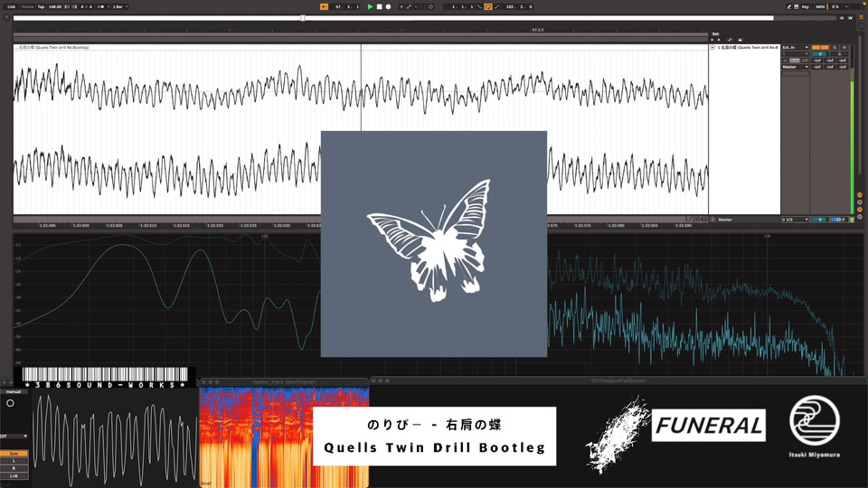Toggle the orange track 1 activator
This screenshot has width=868, height=488.
pyautogui.click(x=820, y=48)
